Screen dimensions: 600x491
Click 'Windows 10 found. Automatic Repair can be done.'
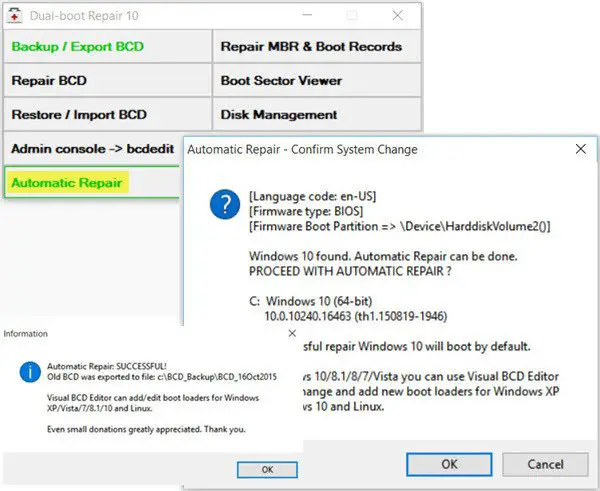[x=383, y=256]
